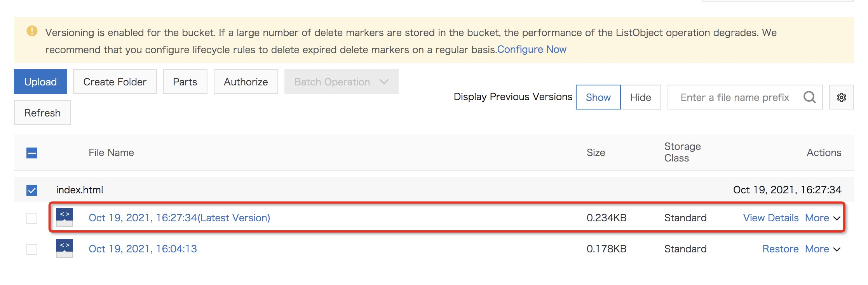Expand the Batch Operation dropdown
This screenshot has height=285, width=868.
(341, 82)
